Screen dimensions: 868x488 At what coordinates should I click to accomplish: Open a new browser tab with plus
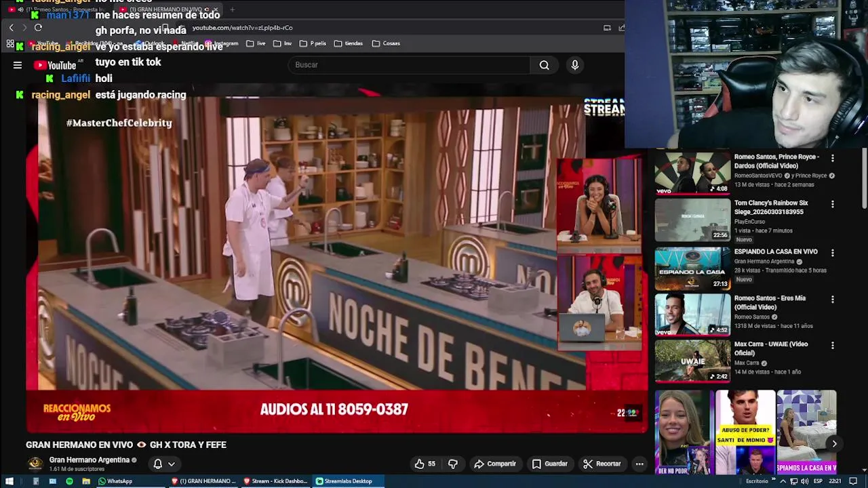coord(232,9)
